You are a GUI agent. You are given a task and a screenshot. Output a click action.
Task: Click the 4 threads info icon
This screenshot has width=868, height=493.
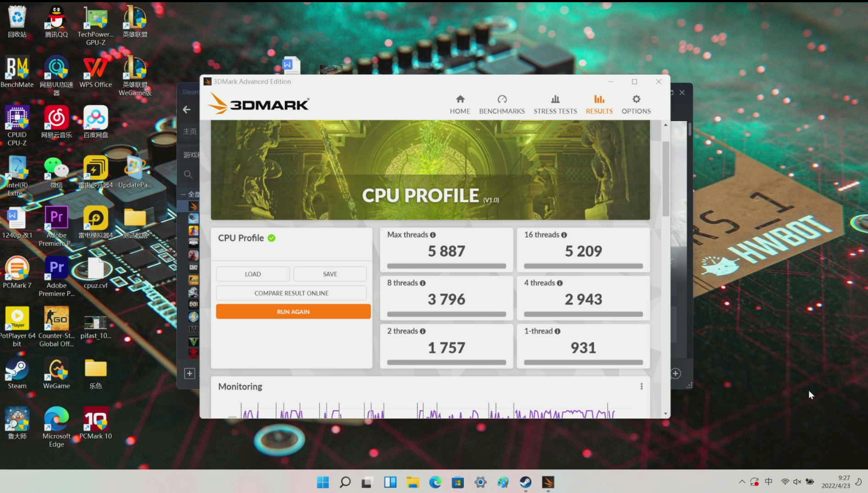pyautogui.click(x=560, y=283)
